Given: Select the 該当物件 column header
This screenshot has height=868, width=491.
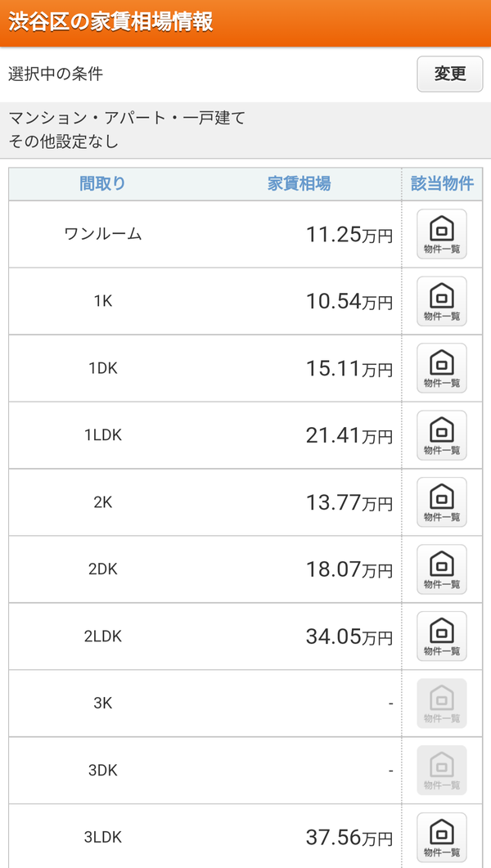Looking at the screenshot, I should [442, 184].
